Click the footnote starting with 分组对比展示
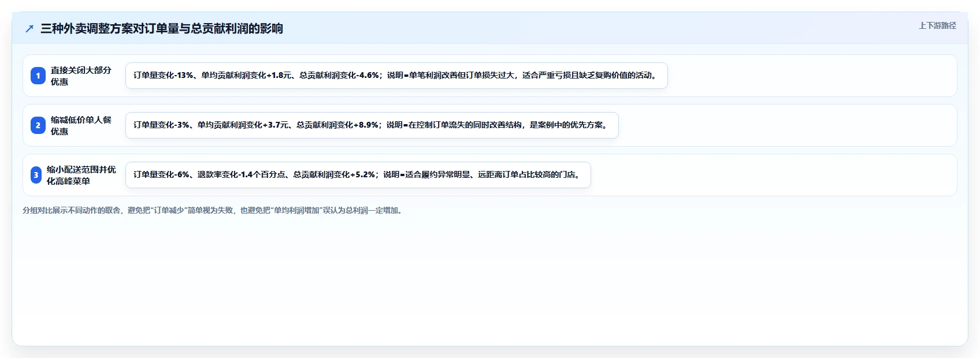This screenshot has width=980, height=358. [214, 210]
